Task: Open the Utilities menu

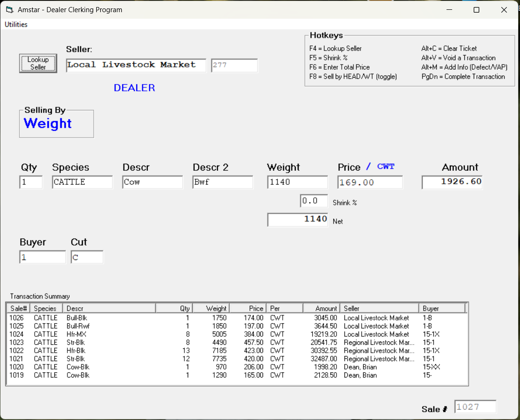Action: point(16,24)
